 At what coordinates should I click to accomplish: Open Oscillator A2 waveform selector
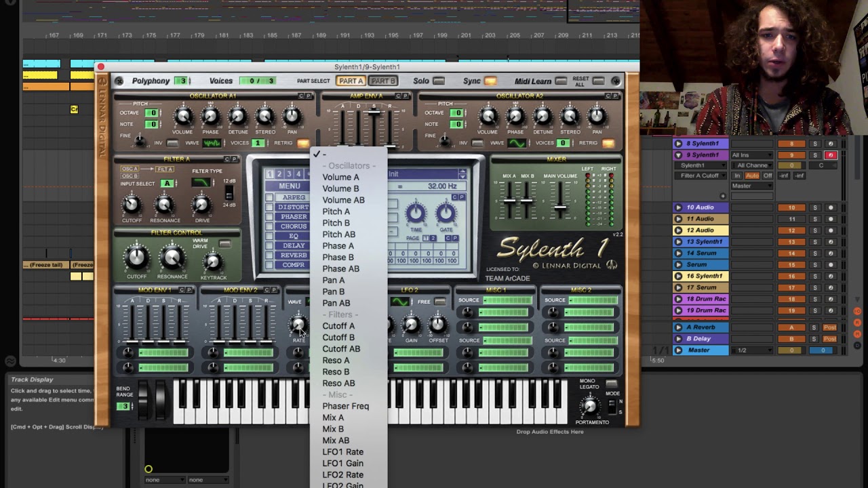[x=517, y=143]
